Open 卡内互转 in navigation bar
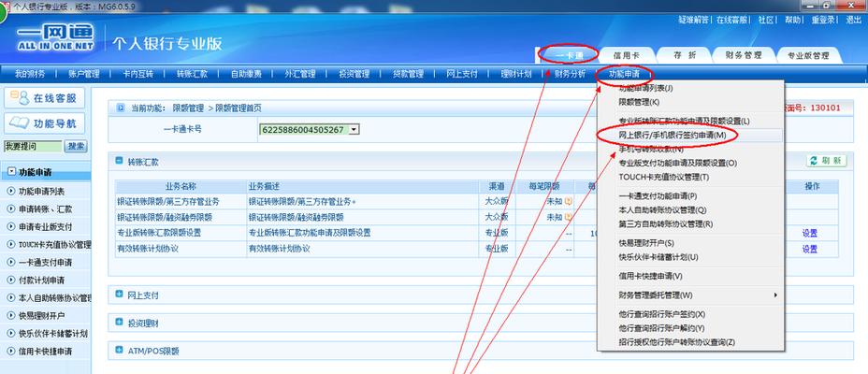Viewport: 868px width, 374px height. click(137, 74)
